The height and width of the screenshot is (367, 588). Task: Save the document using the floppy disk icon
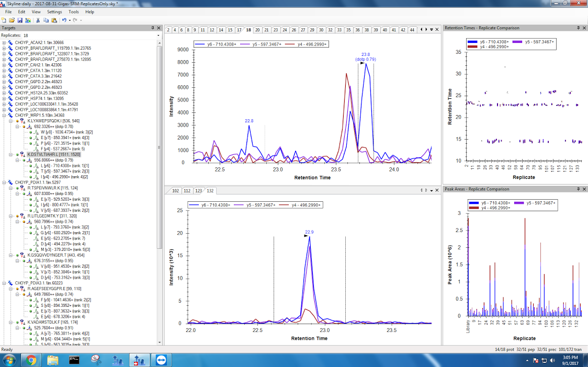(20, 20)
